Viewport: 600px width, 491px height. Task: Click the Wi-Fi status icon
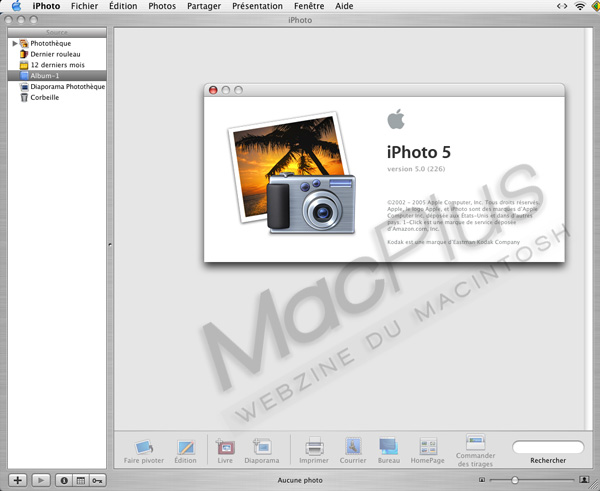coord(580,6)
